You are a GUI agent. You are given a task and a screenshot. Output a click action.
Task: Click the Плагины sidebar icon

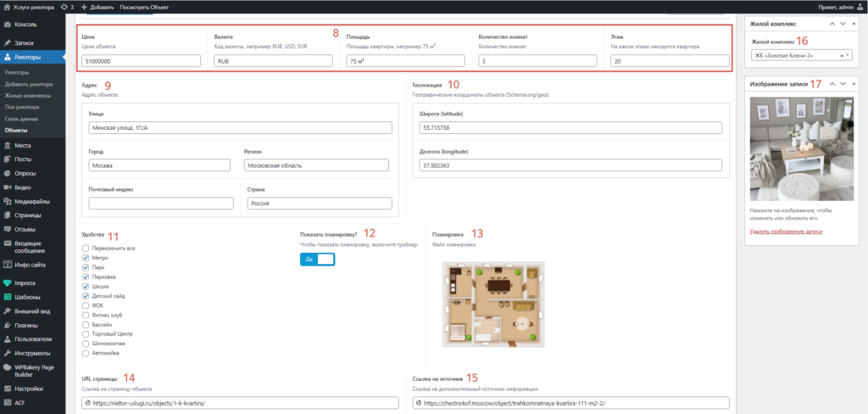(x=7, y=325)
